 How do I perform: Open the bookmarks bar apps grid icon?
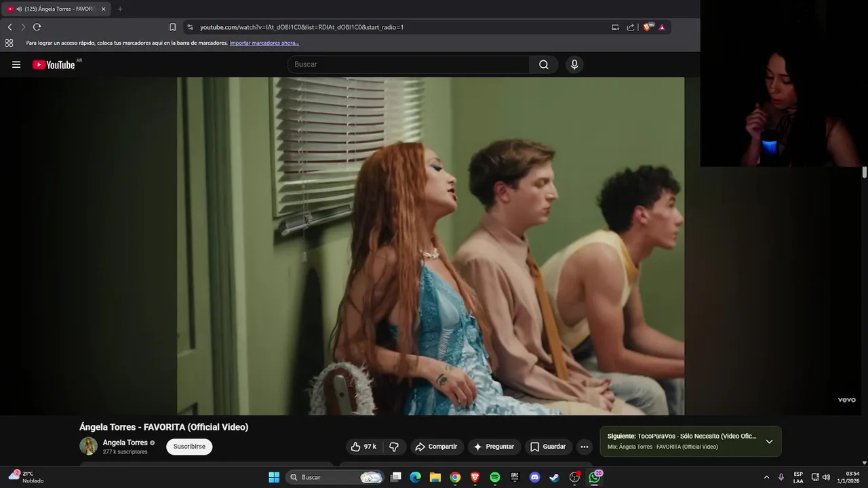point(9,43)
